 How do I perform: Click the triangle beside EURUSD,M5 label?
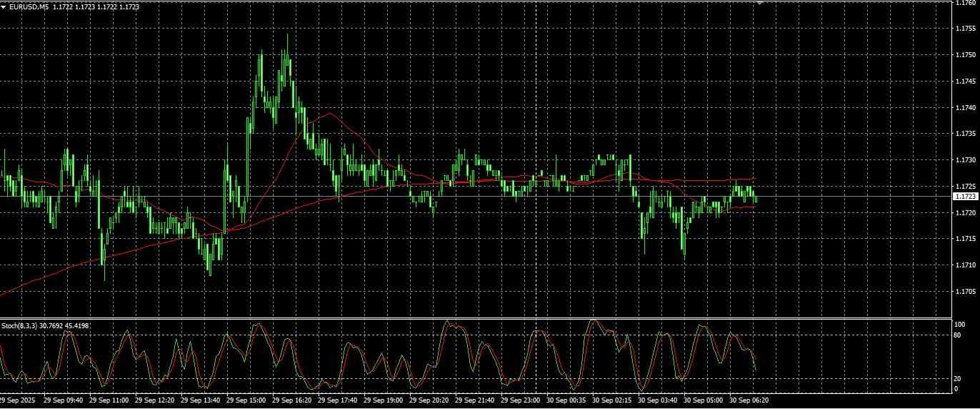click(4, 6)
